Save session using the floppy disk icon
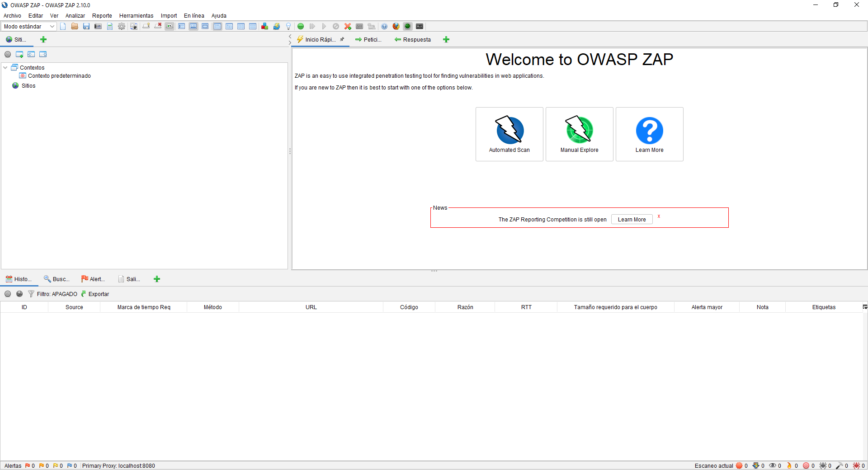The image size is (868, 470). pyautogui.click(x=86, y=26)
